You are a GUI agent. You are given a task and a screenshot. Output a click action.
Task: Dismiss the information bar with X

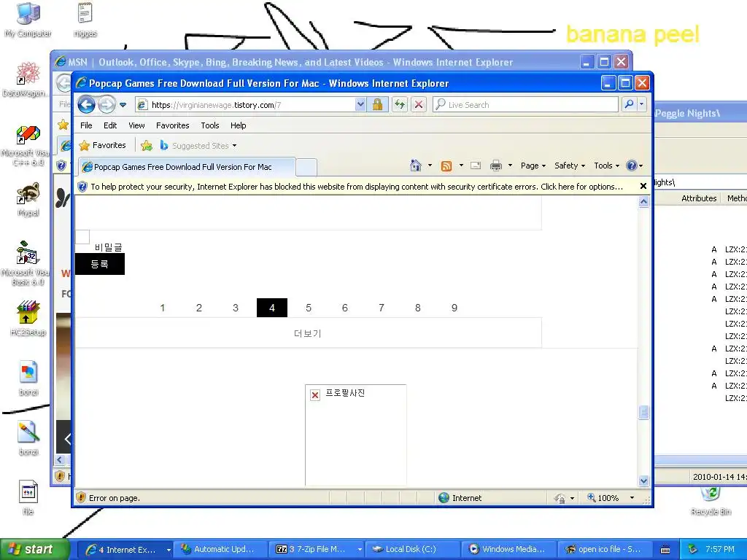643,186
